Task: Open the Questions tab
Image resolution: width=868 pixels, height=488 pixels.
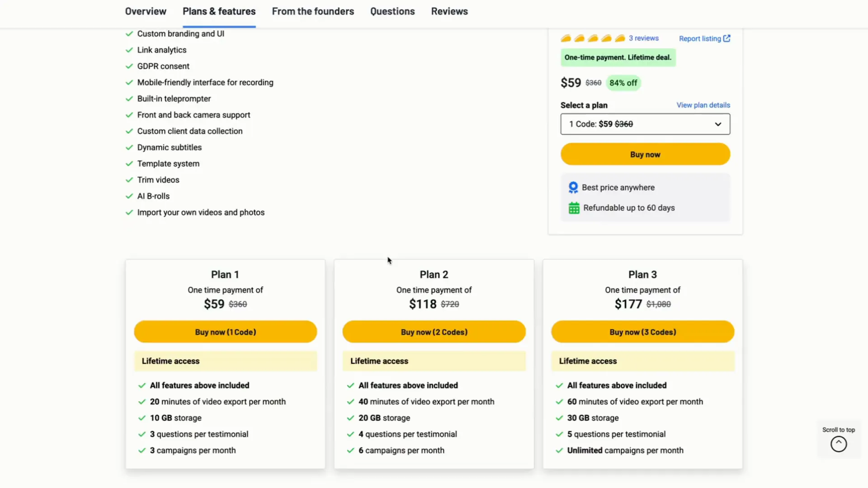Action: 392,11
